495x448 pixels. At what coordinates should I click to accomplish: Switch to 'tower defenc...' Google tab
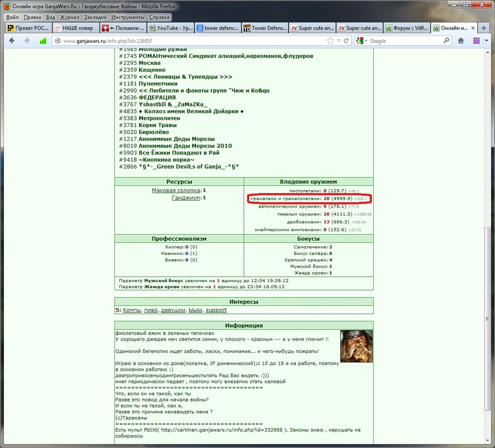coord(218,28)
